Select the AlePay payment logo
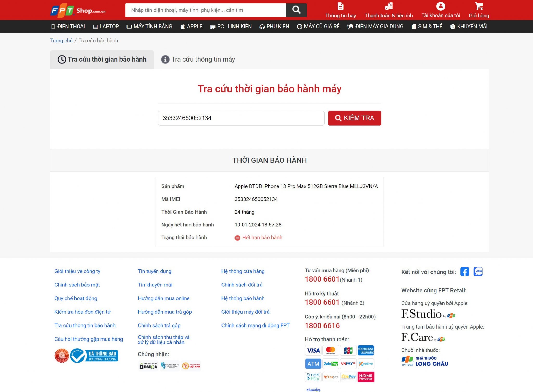This screenshot has height=392, width=533. [348, 377]
